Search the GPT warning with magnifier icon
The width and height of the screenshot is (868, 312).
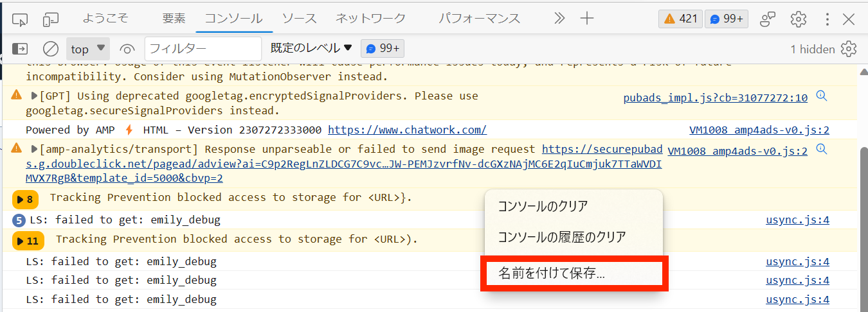pos(821,96)
